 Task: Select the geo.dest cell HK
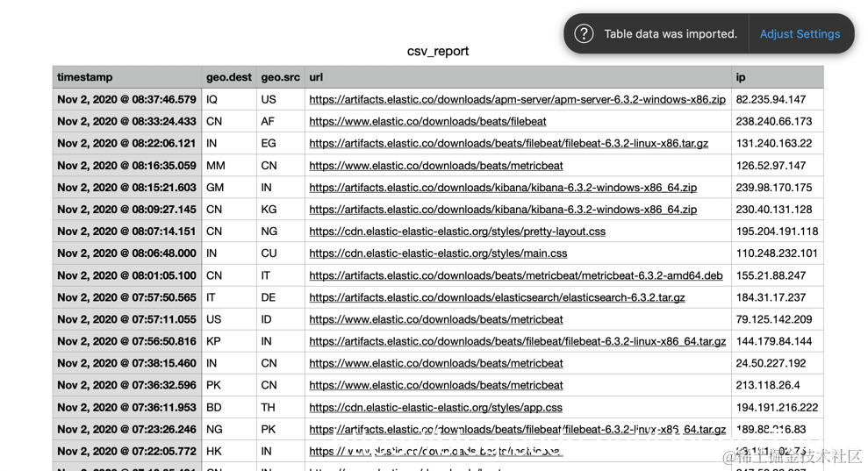[229, 451]
